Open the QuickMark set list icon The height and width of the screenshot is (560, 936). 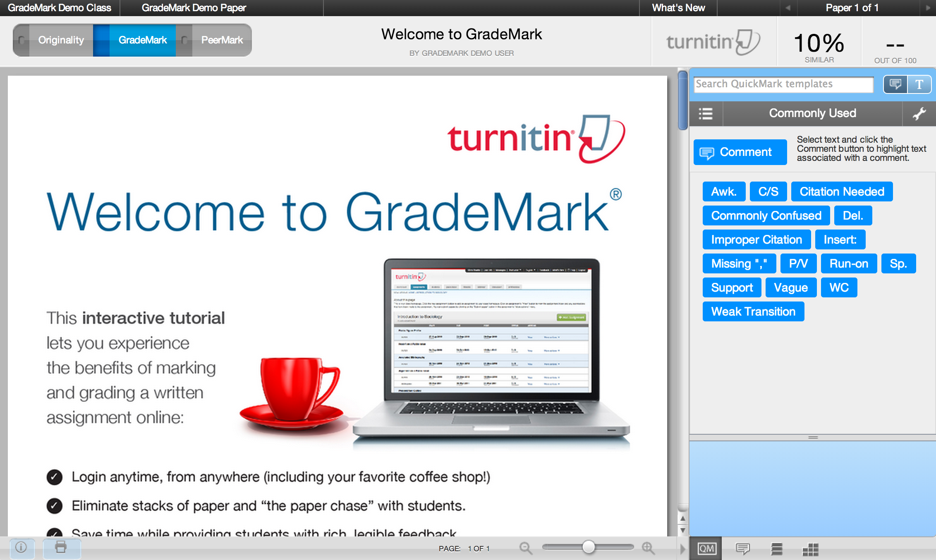pos(706,113)
